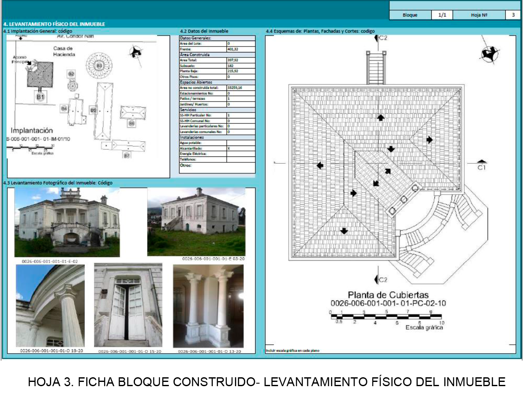The width and height of the screenshot is (532, 398).
Task: Click the Planta Baja value 215,92
Action: (241, 71)
